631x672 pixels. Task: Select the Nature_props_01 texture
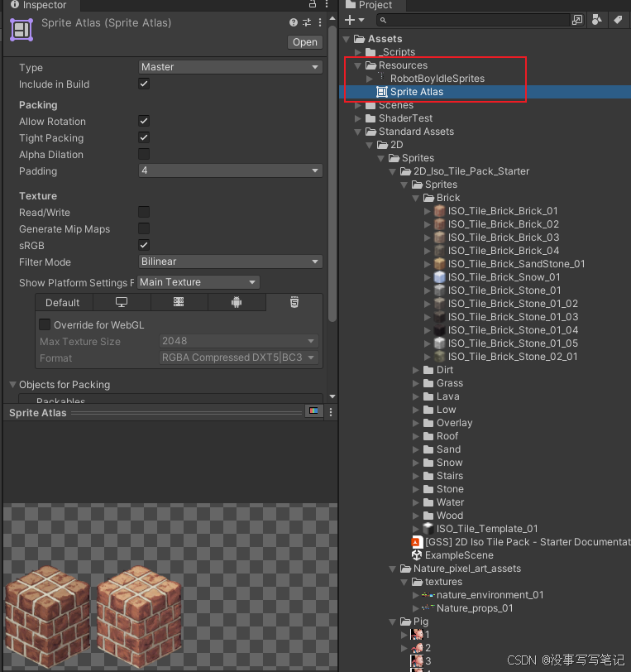pos(467,608)
